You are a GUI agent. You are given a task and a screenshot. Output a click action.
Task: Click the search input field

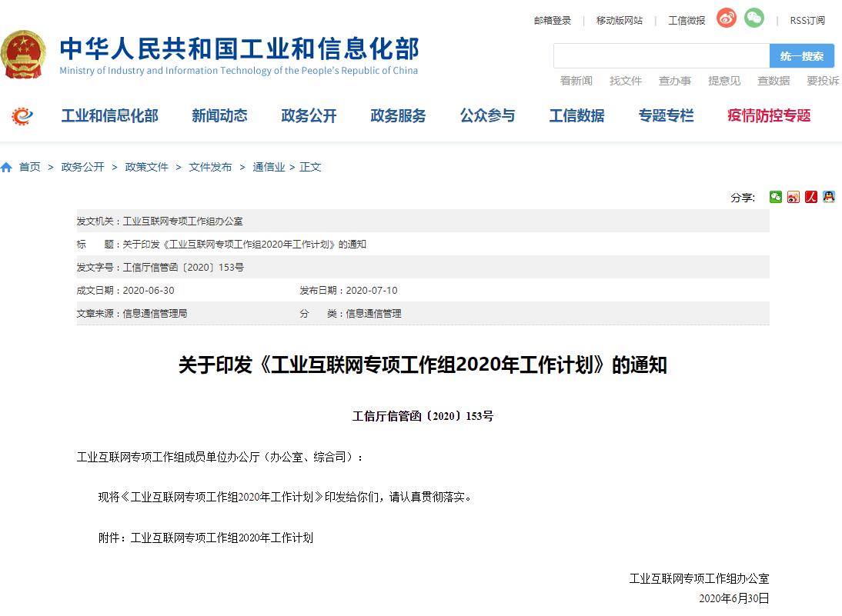coord(662,56)
